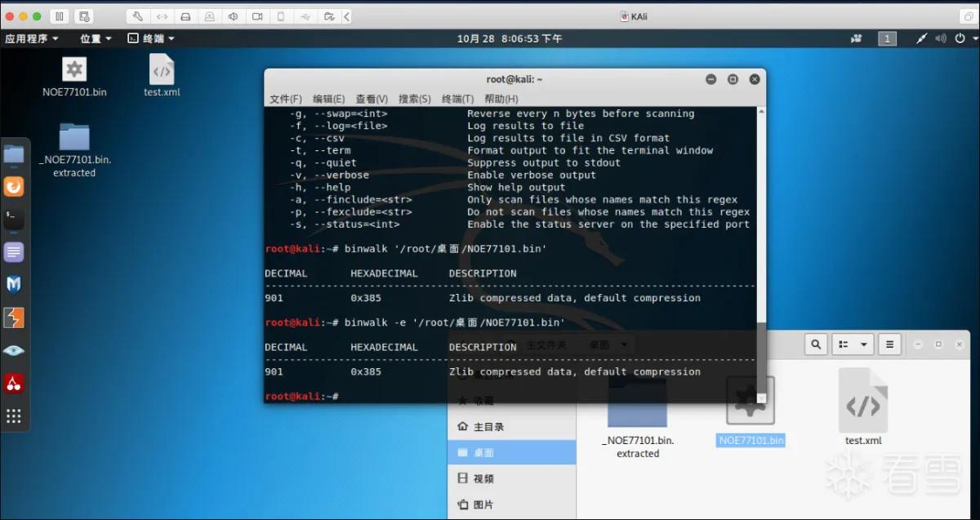Viewport: 980px width, 520px height.
Task: Click the search button in file manager
Action: point(815,344)
